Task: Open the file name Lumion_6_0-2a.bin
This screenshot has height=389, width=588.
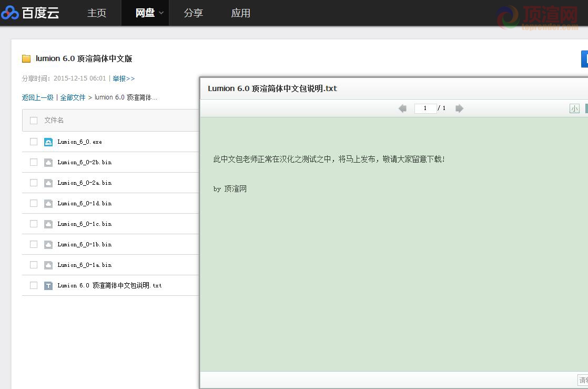Action: [x=84, y=183]
